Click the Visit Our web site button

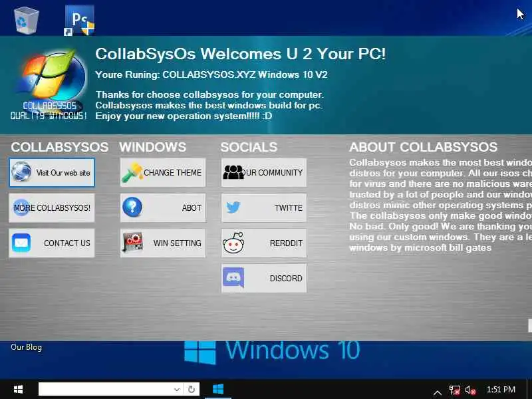pos(52,172)
